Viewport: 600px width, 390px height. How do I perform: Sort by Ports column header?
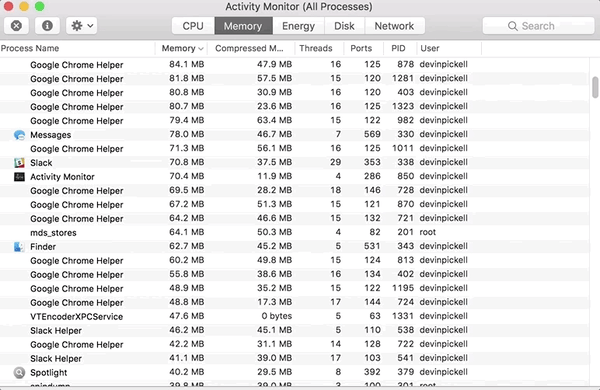(x=363, y=48)
